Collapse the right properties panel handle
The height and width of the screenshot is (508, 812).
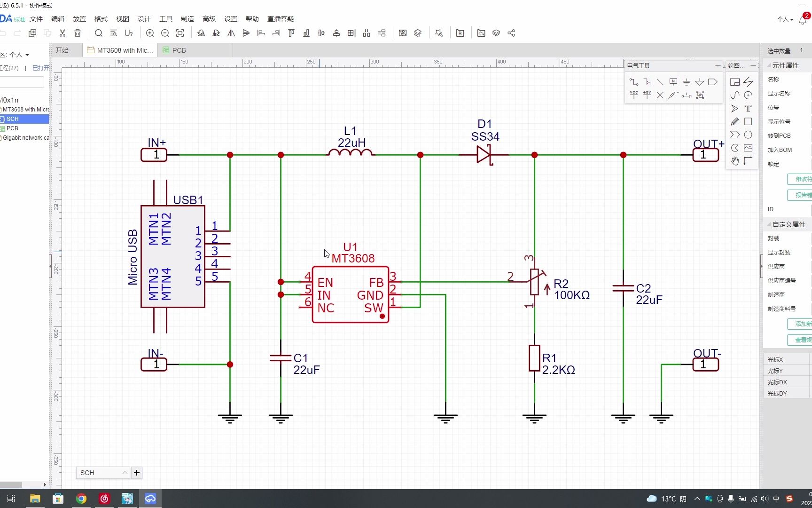point(761,266)
